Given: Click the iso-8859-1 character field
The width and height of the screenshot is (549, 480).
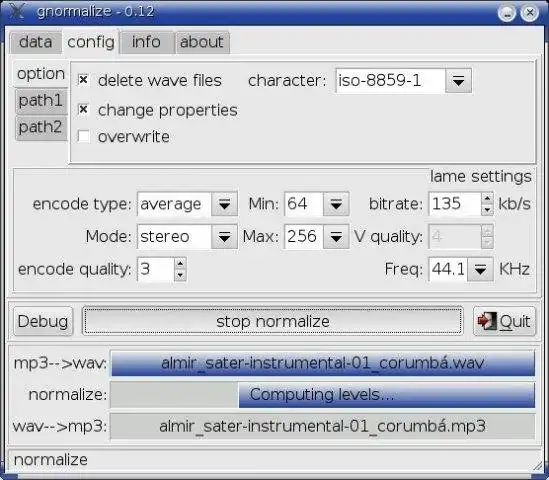Looking at the screenshot, I should click(390, 81).
